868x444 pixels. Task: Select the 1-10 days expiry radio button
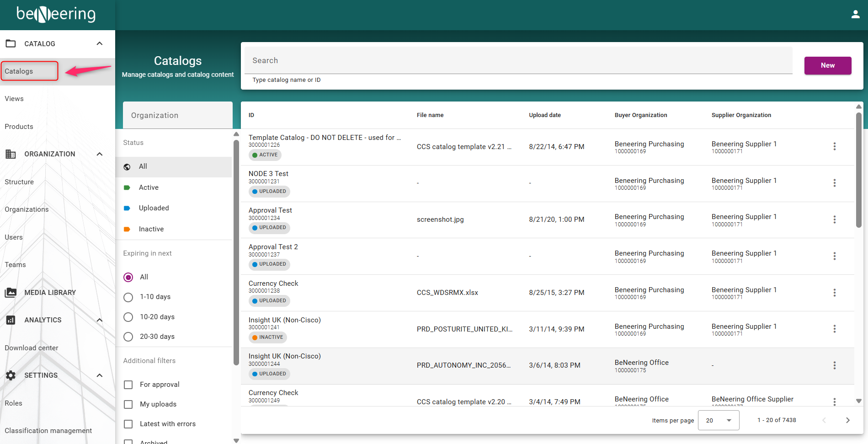point(128,297)
